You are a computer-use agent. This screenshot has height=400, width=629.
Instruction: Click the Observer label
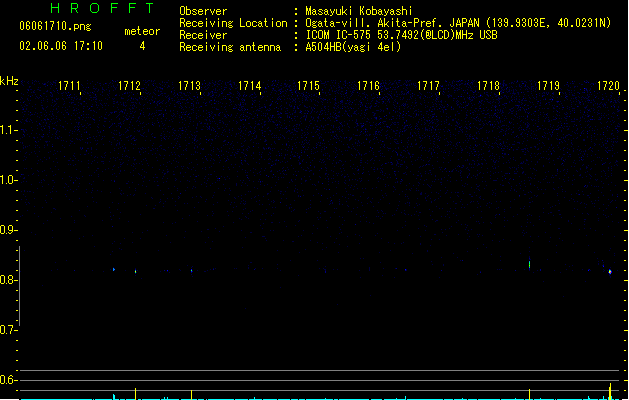[203, 11]
